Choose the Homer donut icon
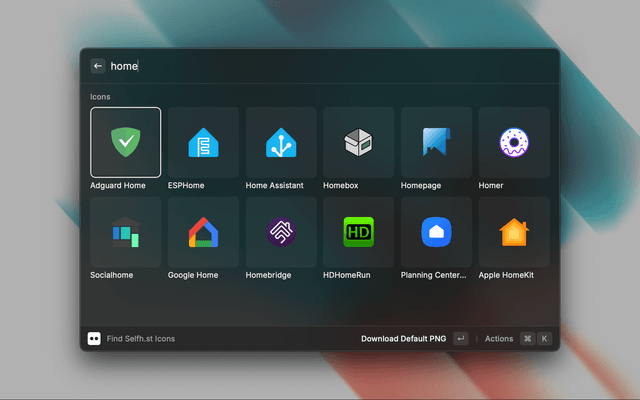This screenshot has width=640, height=400. [514, 142]
